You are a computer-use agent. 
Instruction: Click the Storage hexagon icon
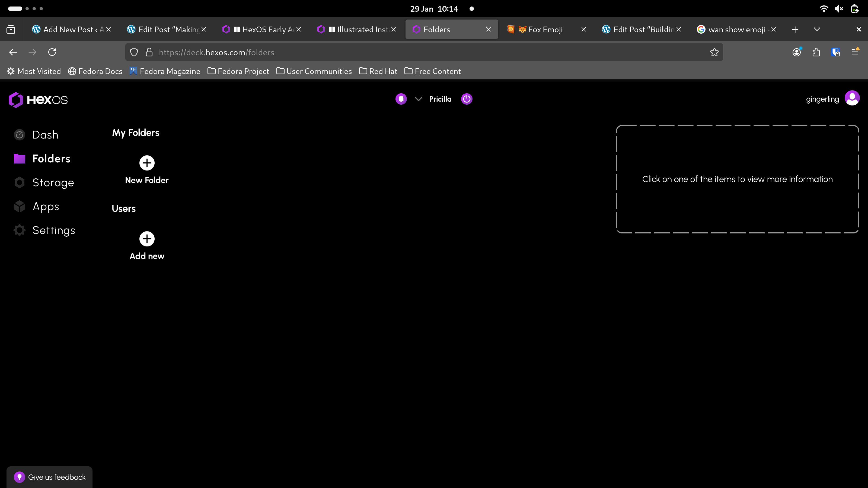[x=20, y=182]
